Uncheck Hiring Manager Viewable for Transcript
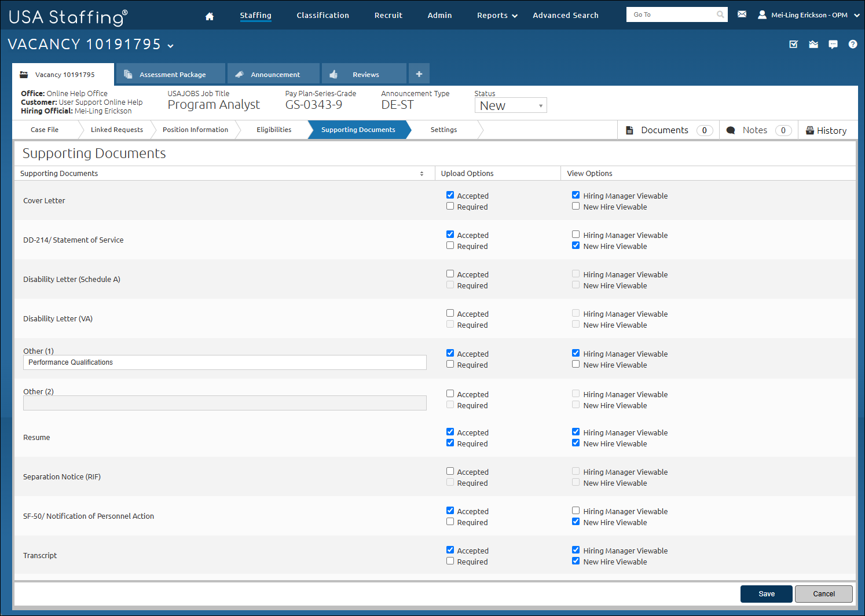The width and height of the screenshot is (865, 616). point(576,550)
